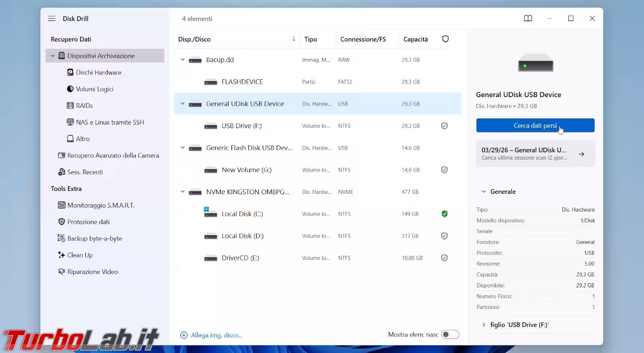Click the RAIDs icon in sidebar
The height and width of the screenshot is (353, 644).
coord(70,106)
